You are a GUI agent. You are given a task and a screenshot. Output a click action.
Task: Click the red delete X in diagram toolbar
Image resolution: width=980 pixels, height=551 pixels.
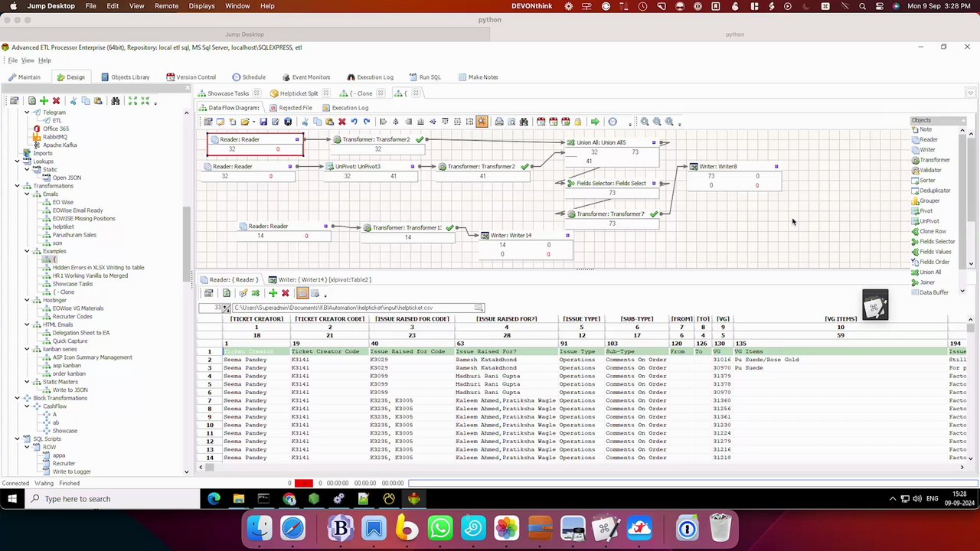(x=342, y=122)
